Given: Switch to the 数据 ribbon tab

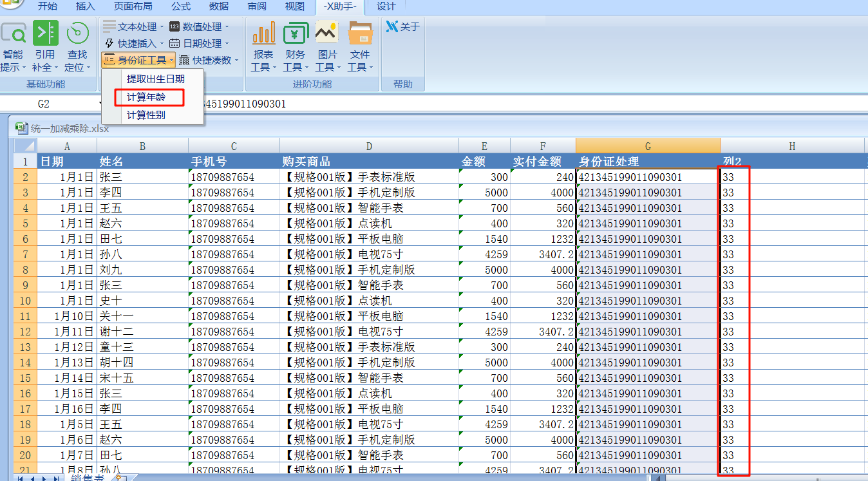Looking at the screenshot, I should [219, 6].
